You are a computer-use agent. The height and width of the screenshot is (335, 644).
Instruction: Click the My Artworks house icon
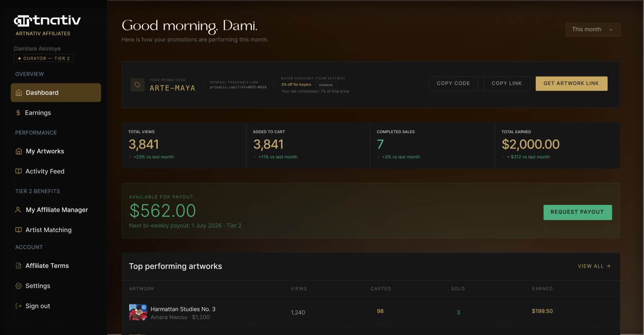click(19, 151)
